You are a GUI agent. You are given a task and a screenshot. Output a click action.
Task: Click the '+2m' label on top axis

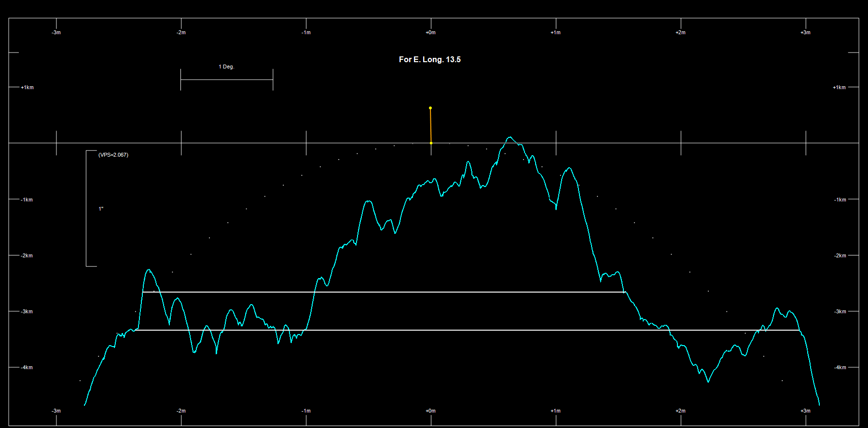pyautogui.click(x=680, y=32)
